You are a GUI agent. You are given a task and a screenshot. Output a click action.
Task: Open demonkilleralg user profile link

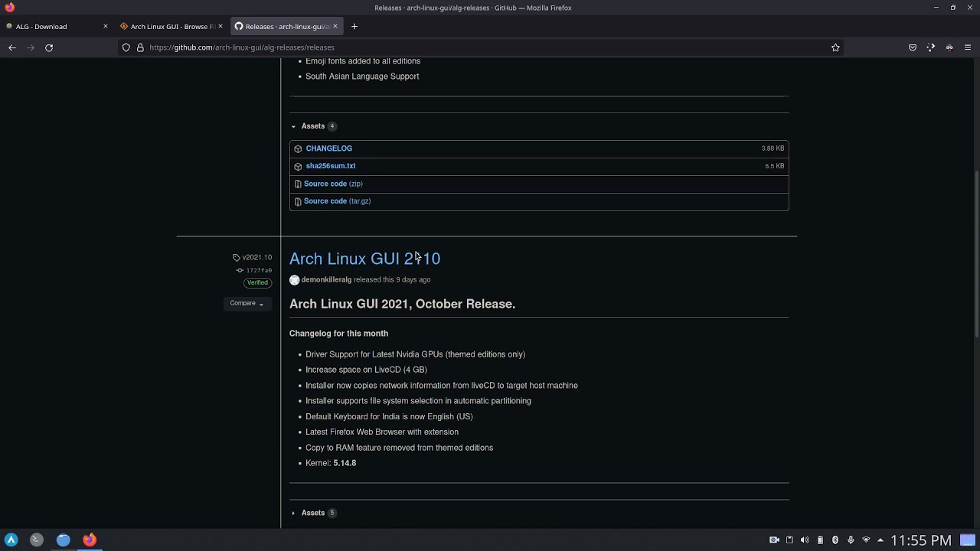point(326,280)
